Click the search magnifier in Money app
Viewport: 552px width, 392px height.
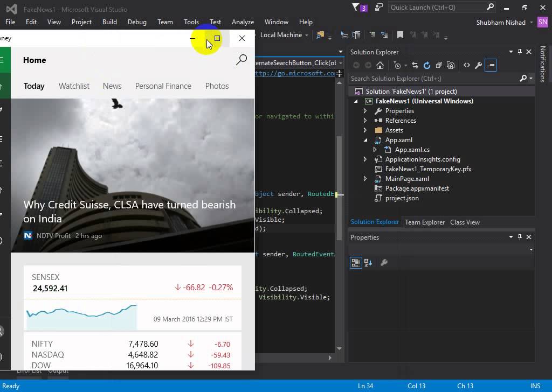(241, 60)
